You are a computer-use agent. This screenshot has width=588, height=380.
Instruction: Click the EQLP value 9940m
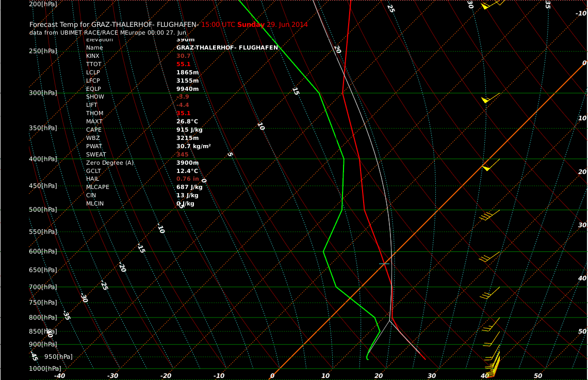[x=188, y=89]
